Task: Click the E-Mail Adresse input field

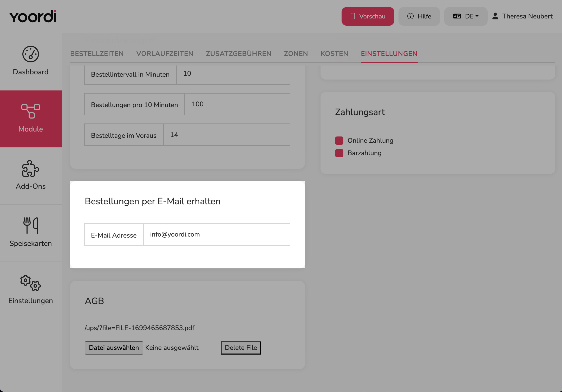Action: click(217, 234)
